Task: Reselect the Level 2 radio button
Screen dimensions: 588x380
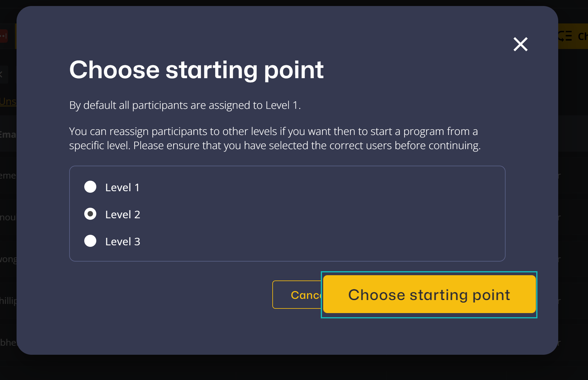Action: (x=90, y=214)
